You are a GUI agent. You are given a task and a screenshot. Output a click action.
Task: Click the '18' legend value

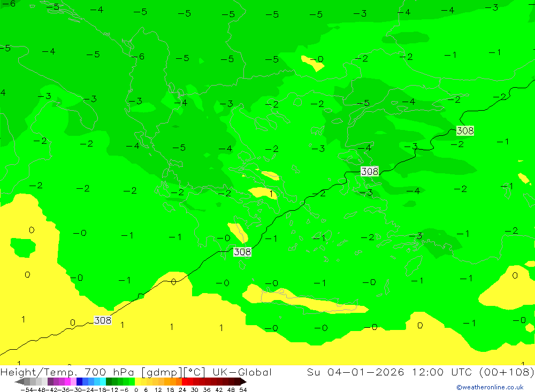170,390
